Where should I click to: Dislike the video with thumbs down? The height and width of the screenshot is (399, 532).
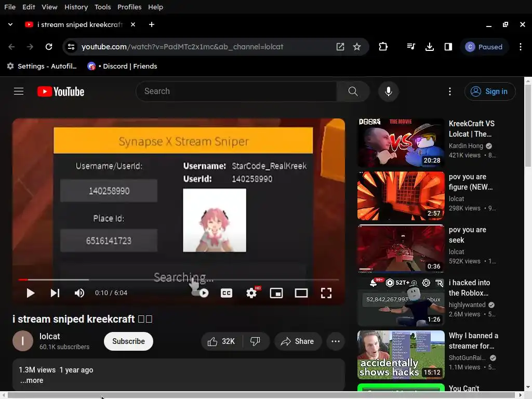(256, 341)
